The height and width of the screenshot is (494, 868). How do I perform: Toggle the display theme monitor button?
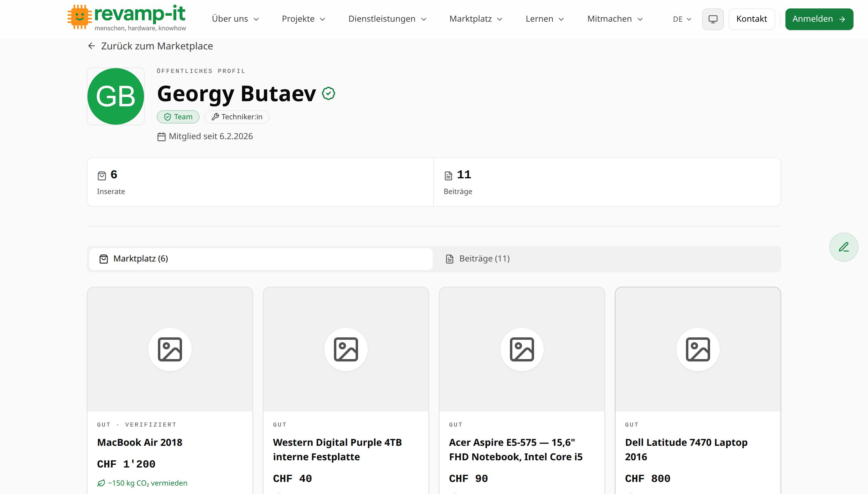coord(713,19)
